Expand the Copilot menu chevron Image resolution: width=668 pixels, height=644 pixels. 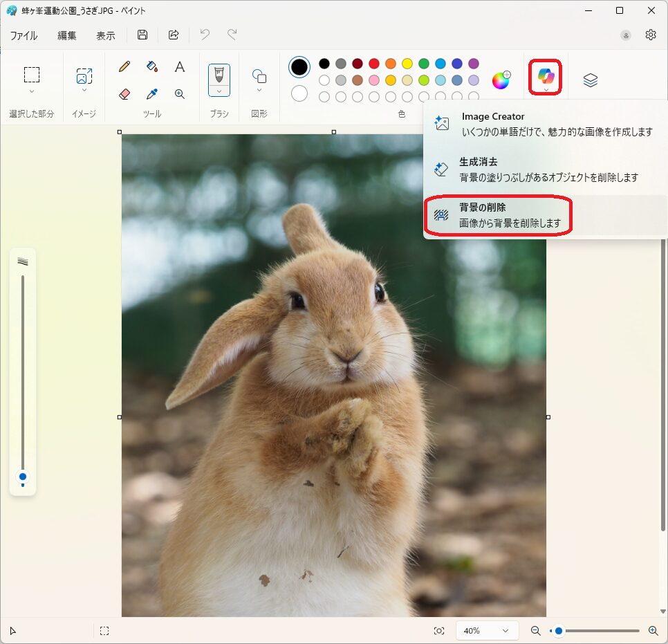coord(546,90)
